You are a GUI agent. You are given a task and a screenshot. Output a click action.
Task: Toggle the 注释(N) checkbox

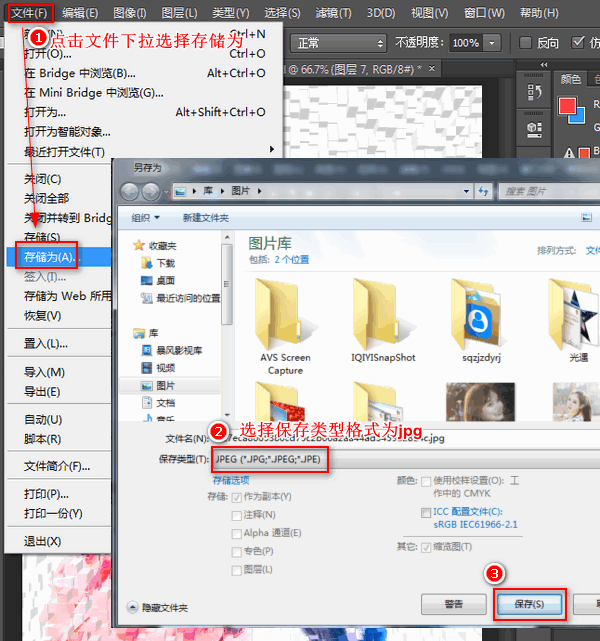click(236, 515)
